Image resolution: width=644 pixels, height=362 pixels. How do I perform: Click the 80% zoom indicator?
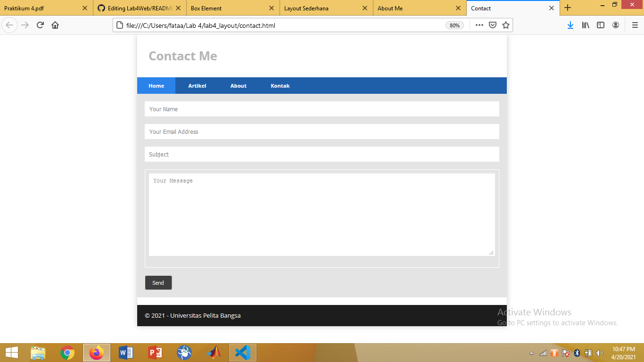pos(454,25)
